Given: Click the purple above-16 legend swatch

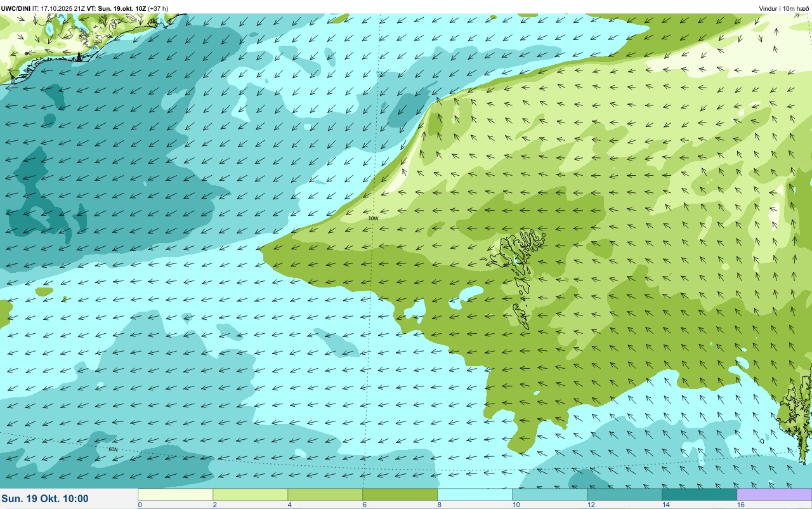Looking at the screenshot, I should [775, 494].
